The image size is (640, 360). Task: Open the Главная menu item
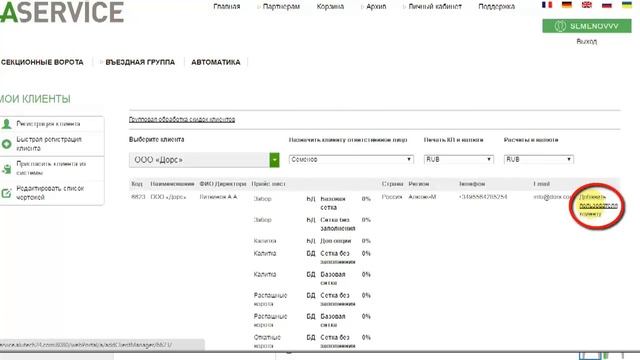pyautogui.click(x=227, y=7)
